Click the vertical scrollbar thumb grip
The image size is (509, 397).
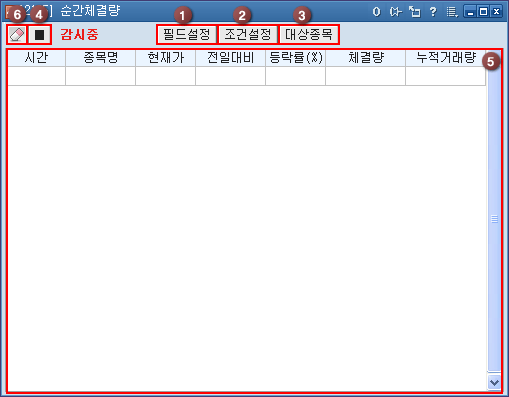tap(494, 219)
